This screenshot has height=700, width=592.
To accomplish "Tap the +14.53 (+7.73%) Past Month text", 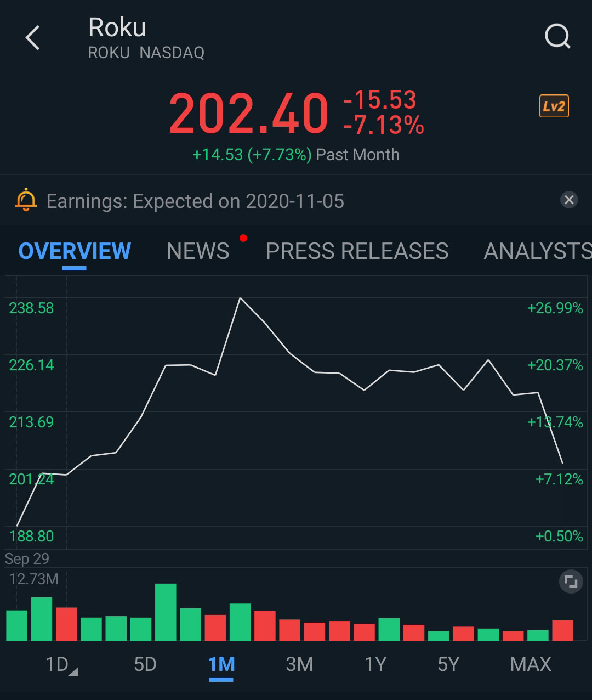I will 296,155.
